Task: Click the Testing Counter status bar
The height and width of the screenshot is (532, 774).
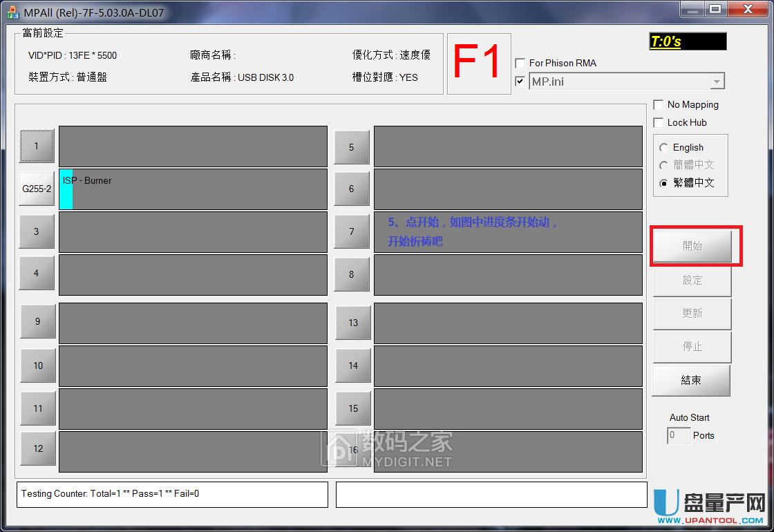Action: [171, 494]
